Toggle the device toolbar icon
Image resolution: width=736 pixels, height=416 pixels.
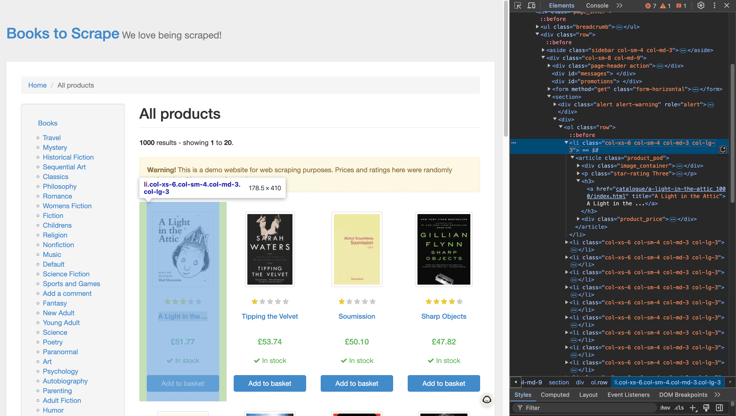coord(531,6)
